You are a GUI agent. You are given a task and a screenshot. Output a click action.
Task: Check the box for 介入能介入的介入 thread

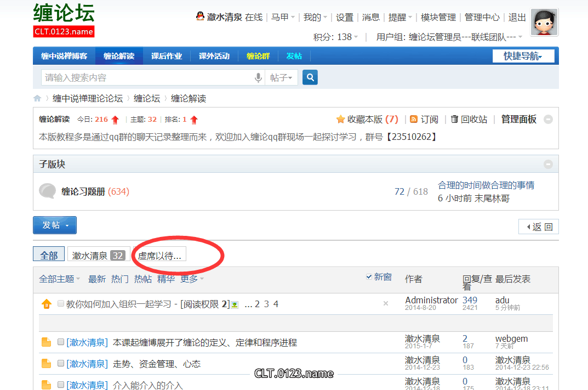click(61, 385)
